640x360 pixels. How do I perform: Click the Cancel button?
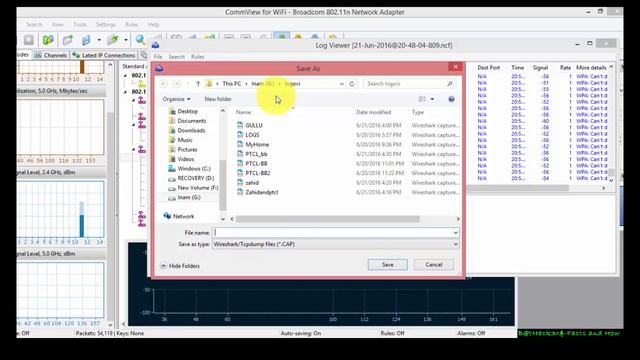coord(434,264)
